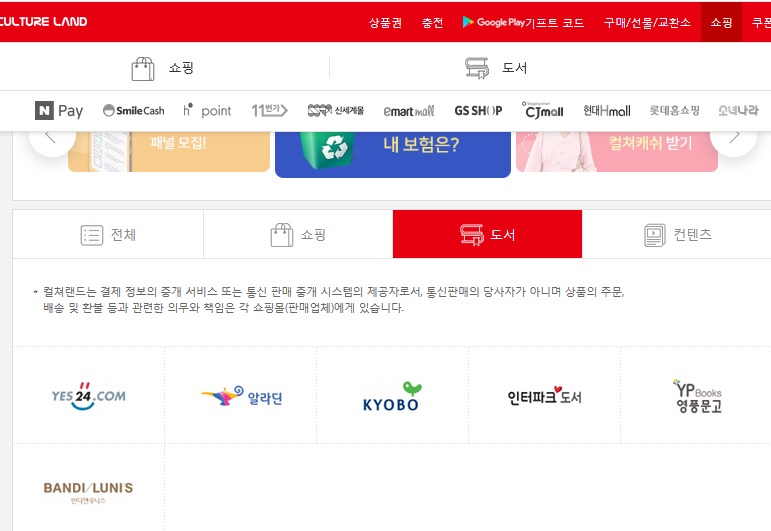
Task: Select 11번가 partner logo
Action: pyautogui.click(x=269, y=111)
